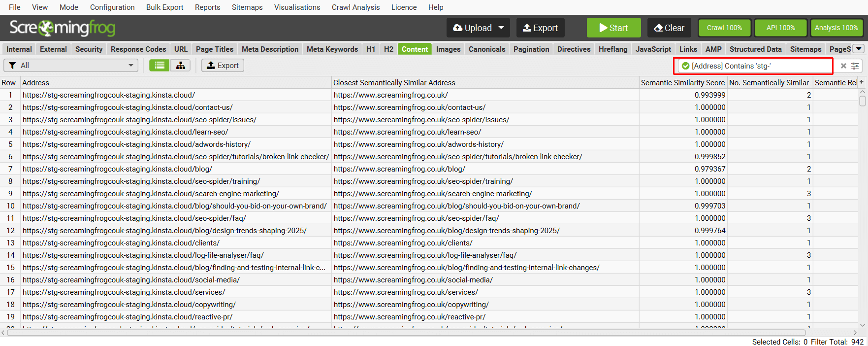
Task: Open the Reports menu
Action: [x=207, y=7]
